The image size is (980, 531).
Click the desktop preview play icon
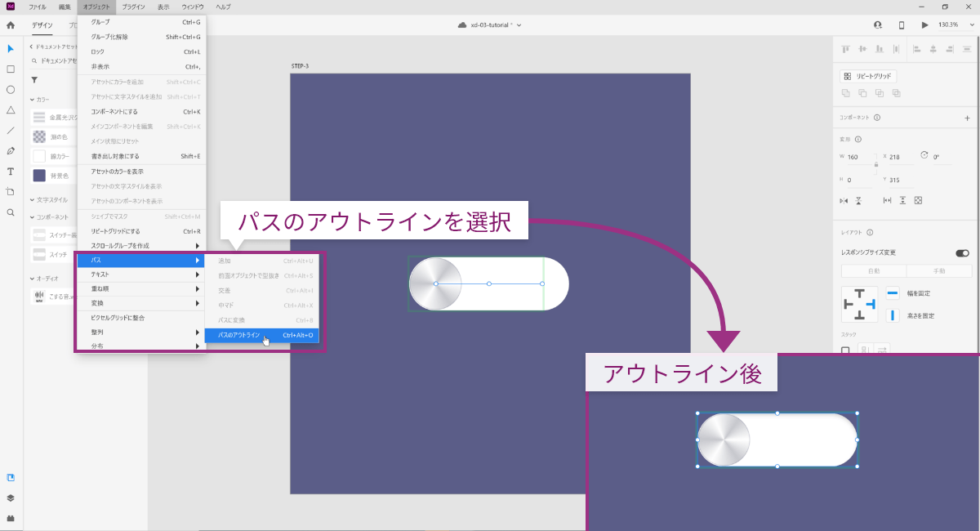[x=925, y=25]
